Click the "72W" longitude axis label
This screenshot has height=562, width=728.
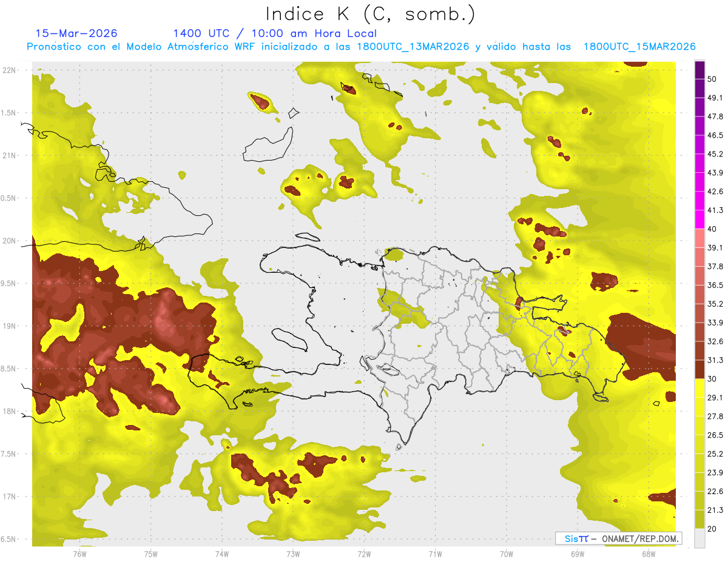(364, 554)
